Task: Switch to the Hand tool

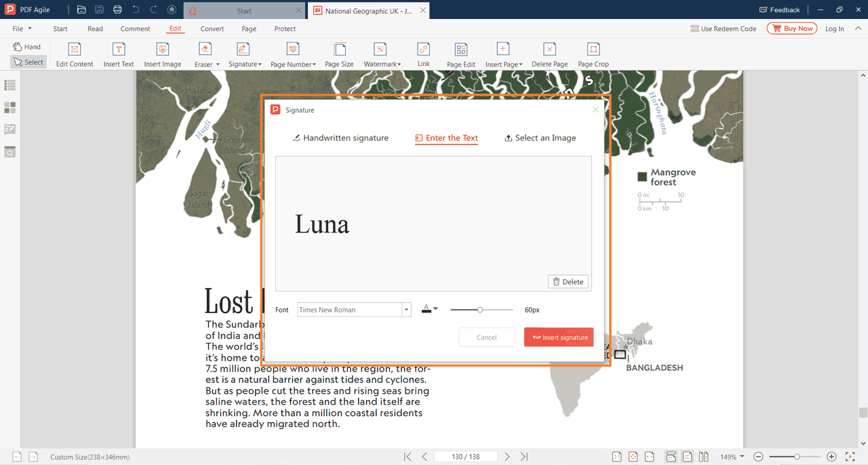Action: pos(27,47)
